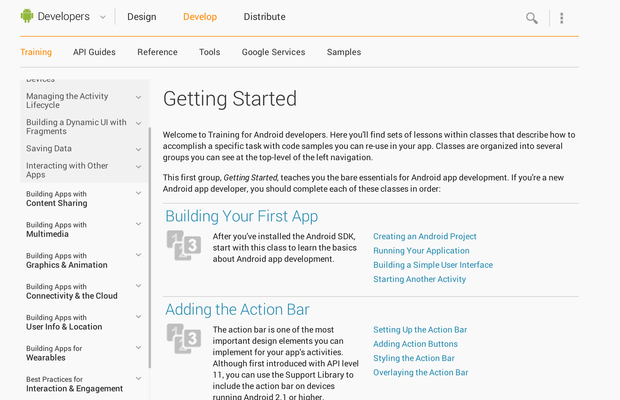Expand the Saving Data section
Screen dimensions: 620x400
[x=139, y=149]
